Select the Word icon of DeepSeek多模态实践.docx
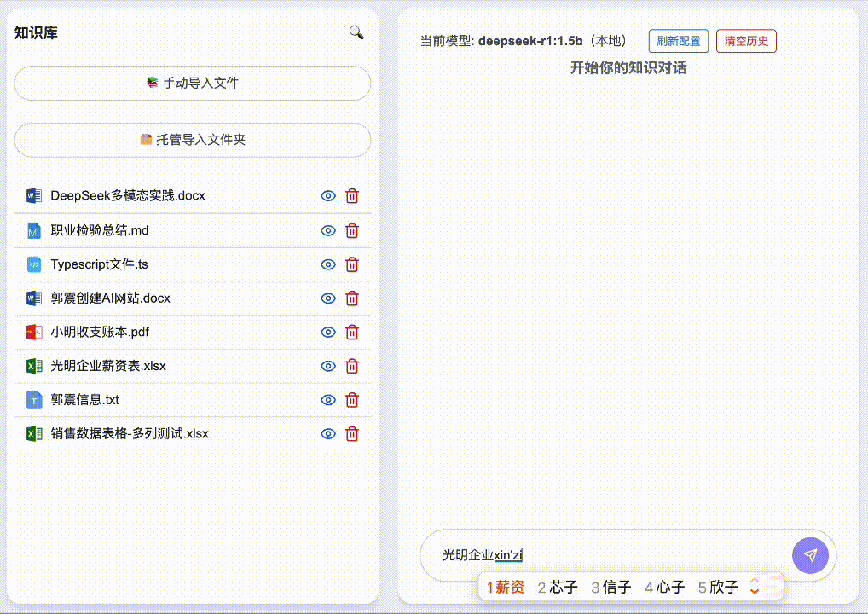 33,195
